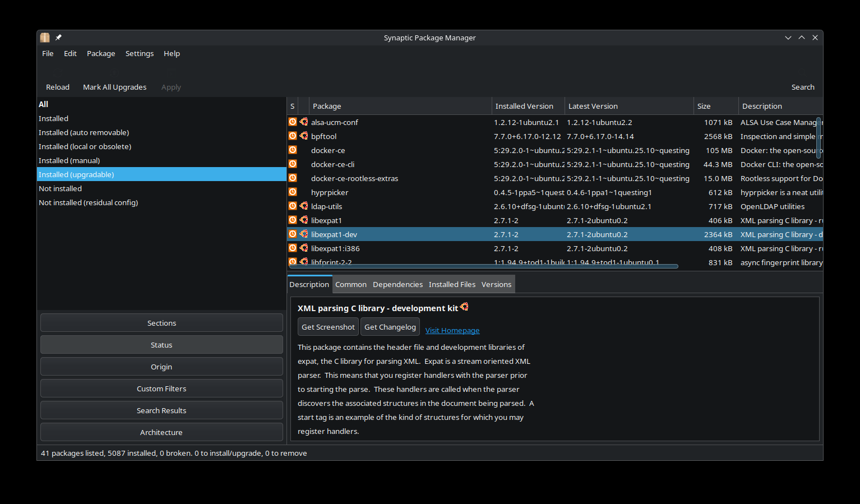Open the Installed Files tab
The image size is (860, 504).
452,285
